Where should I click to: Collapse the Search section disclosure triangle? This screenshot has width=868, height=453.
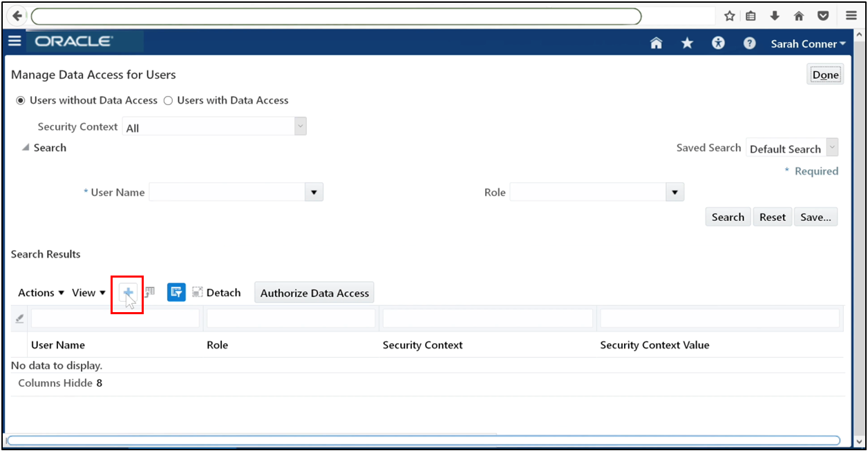click(24, 147)
